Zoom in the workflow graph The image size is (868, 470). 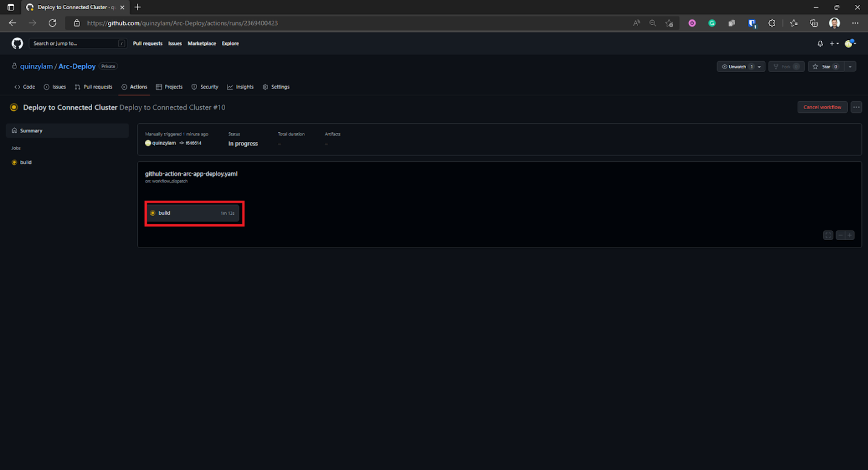coord(850,235)
